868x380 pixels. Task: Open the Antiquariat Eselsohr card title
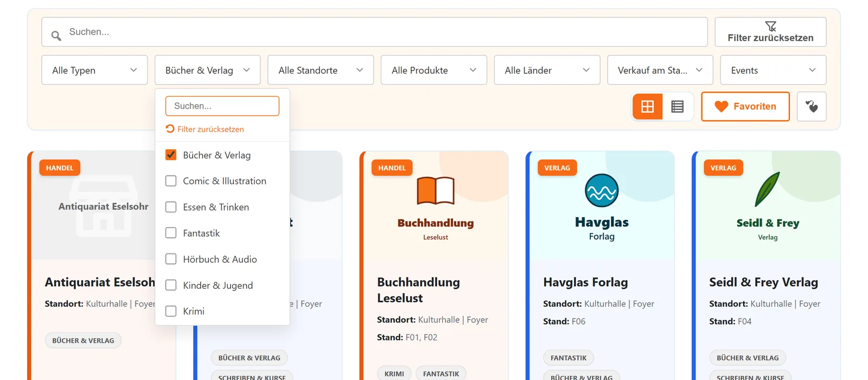[100, 282]
